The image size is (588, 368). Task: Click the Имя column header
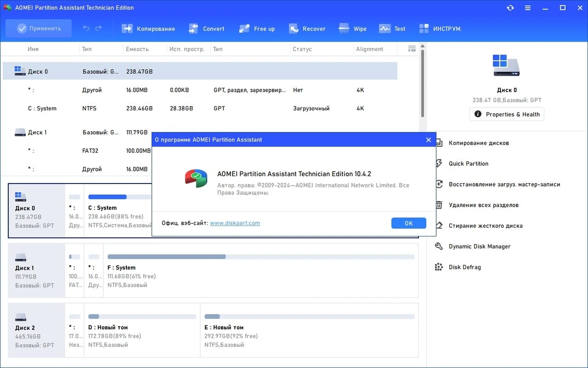pos(33,49)
